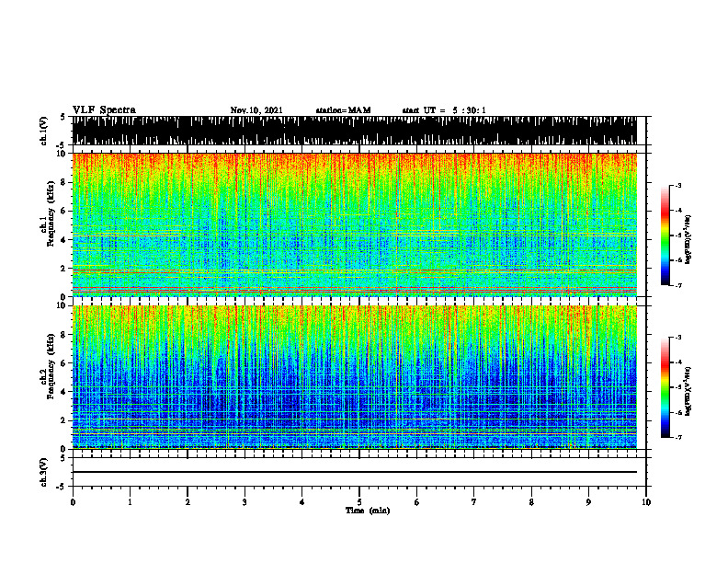
Task: Click the "VLF Spectra" plot title
Action: coord(104,110)
